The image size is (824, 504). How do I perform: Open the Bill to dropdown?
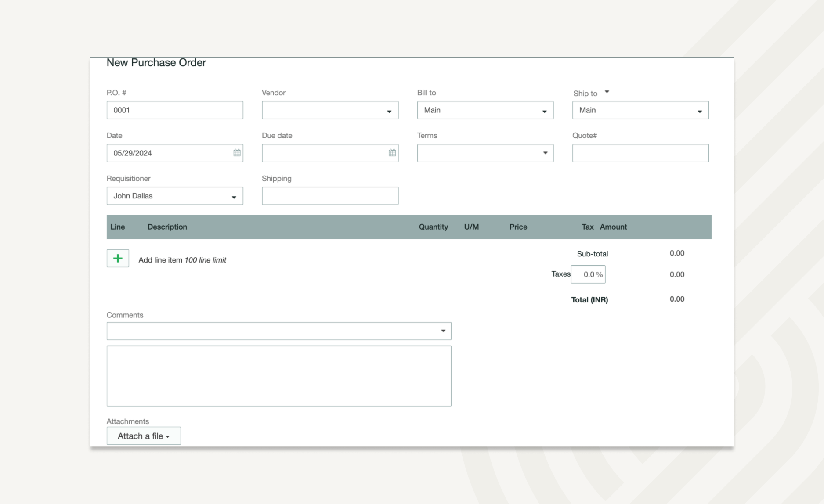485,110
